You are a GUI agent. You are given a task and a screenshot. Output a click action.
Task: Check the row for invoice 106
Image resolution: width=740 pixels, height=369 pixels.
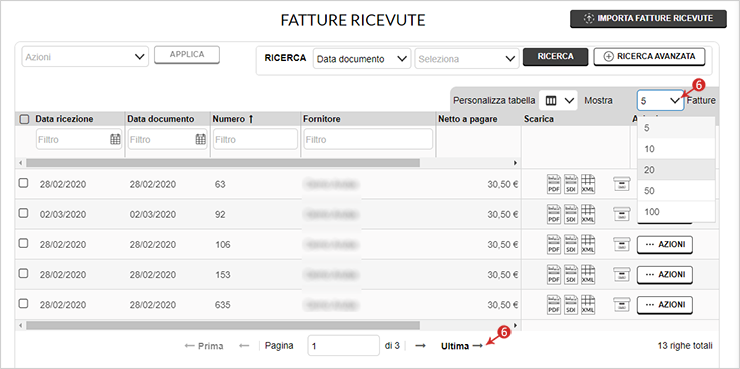pos(23,243)
